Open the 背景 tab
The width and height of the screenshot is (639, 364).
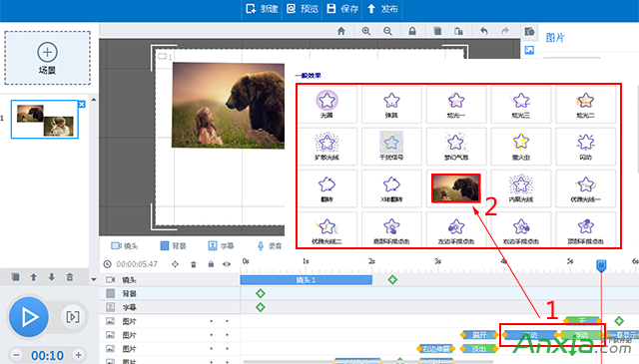[x=173, y=246]
